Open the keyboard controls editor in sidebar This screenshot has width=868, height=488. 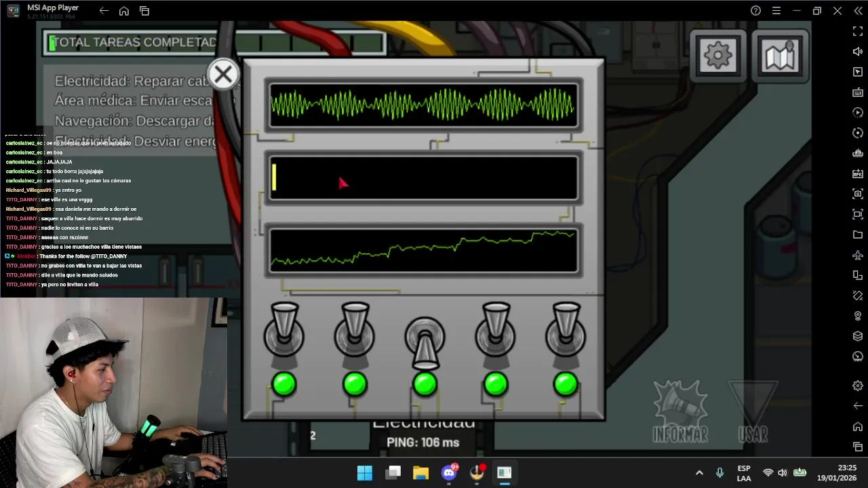[858, 92]
